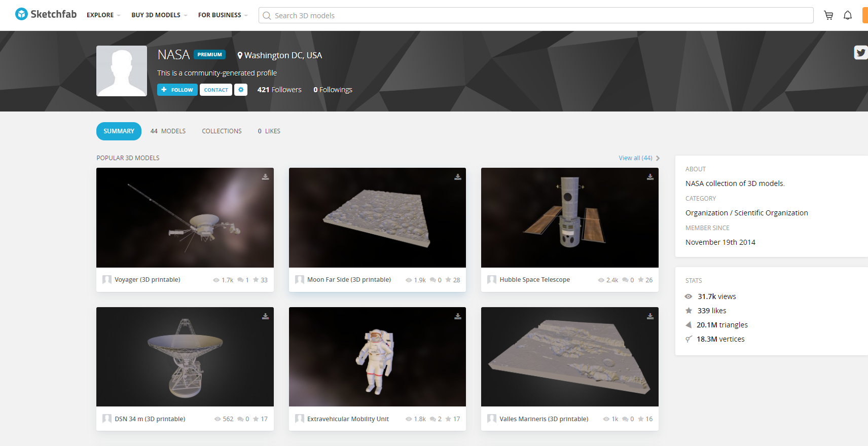Viewport: 868px width, 446px height.
Task: Open the notifications bell icon
Action: tap(848, 15)
